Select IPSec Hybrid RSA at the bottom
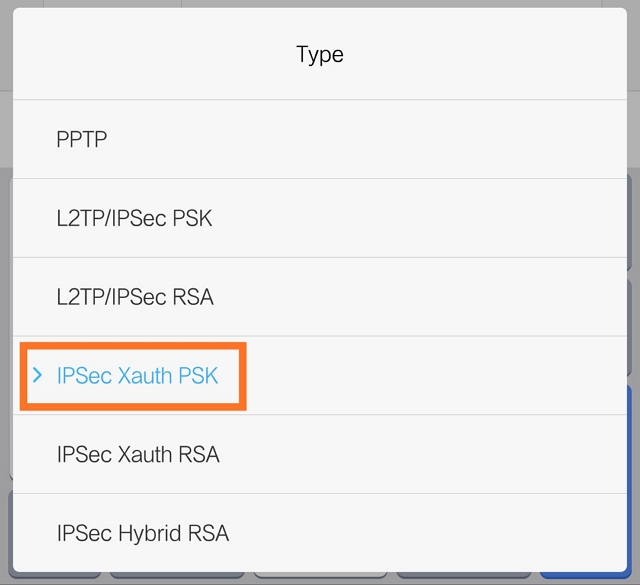Screen dimensions: 640x585 pyautogui.click(x=143, y=533)
